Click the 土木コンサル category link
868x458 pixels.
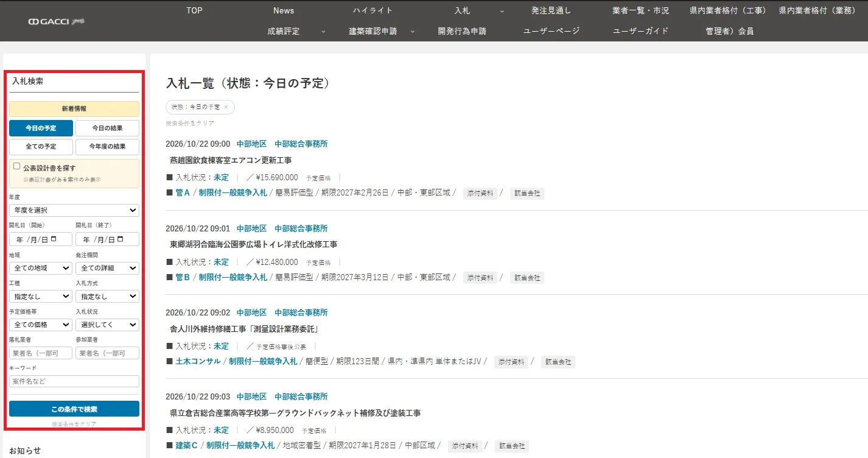(198, 361)
